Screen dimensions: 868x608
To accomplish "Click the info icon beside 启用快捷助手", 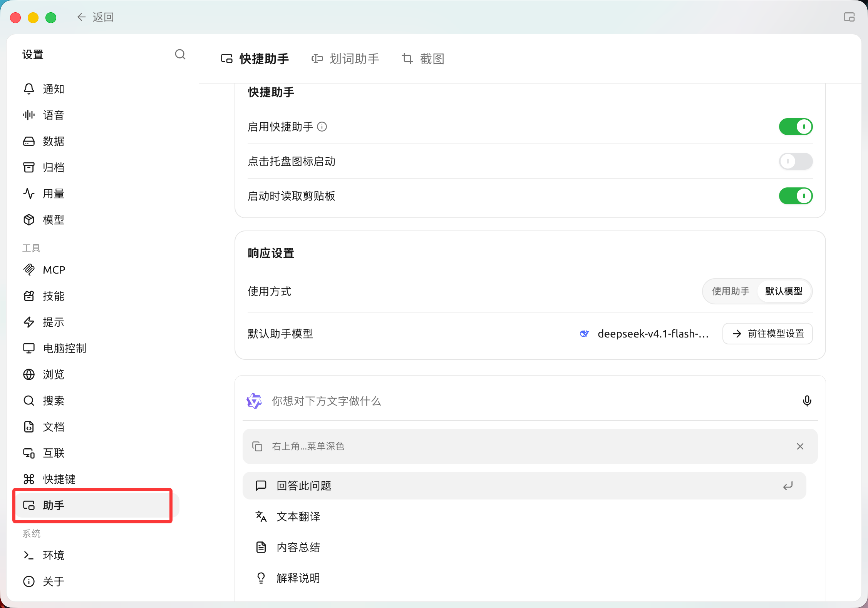I will tap(322, 127).
